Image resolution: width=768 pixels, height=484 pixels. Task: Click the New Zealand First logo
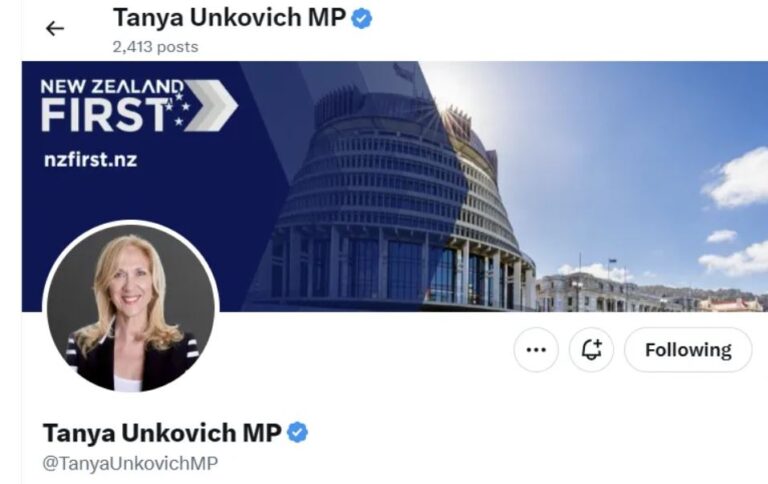tap(139, 105)
